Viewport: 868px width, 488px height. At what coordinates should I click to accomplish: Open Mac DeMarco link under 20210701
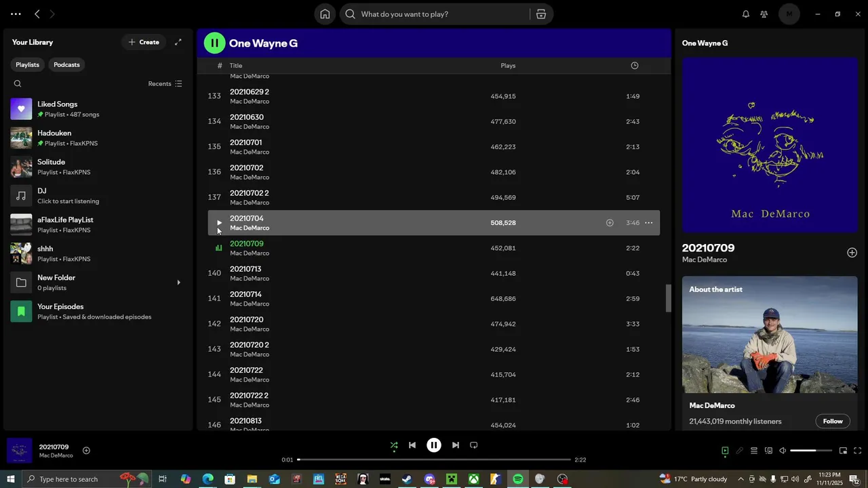point(250,152)
